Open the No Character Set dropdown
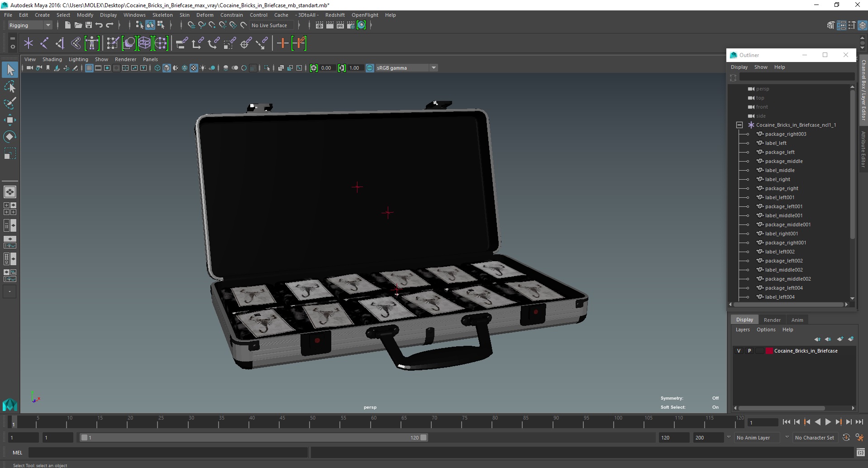Image resolution: width=868 pixels, height=468 pixels. 816,438
